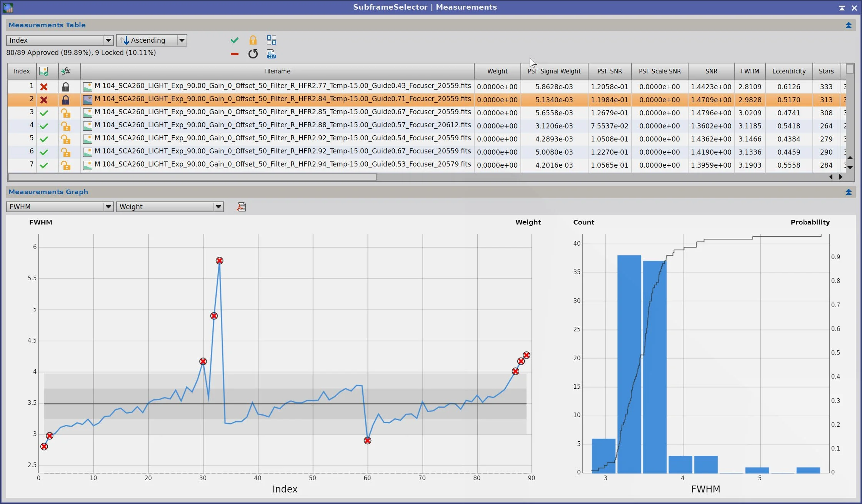
Task: Export measurements with the CSV icon
Action: (x=272, y=54)
